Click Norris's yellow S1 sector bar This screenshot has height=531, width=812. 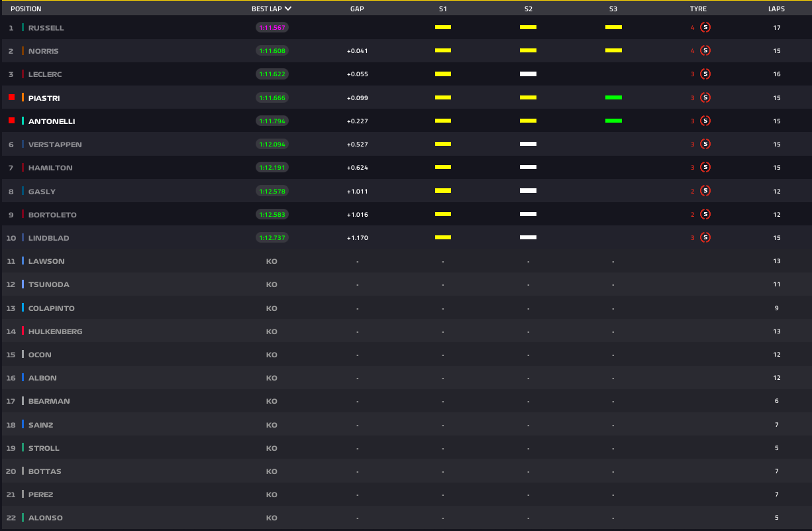pyautogui.click(x=443, y=51)
